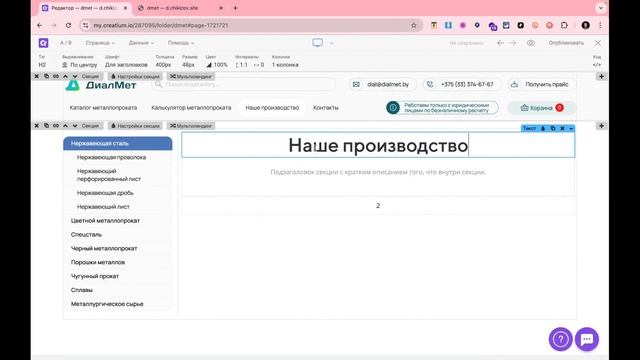Open the code editor </> icon
The image size is (640, 360).
point(597,65)
